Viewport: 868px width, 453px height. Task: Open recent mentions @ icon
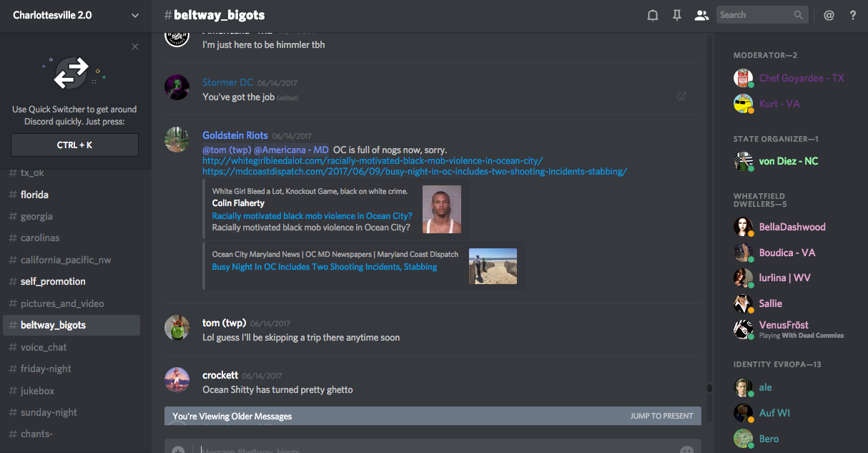tap(829, 15)
